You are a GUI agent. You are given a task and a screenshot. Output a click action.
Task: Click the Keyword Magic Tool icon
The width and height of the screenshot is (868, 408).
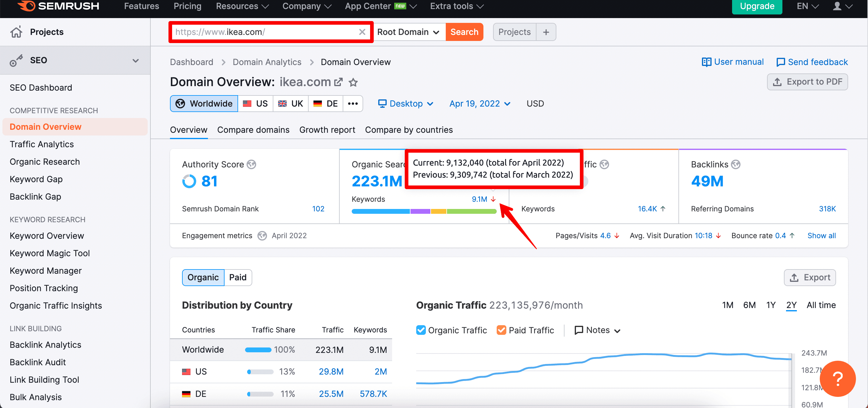tap(50, 253)
